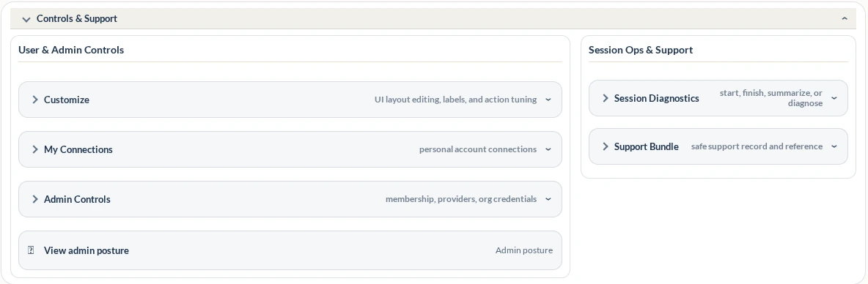Click 'start, finish, summarize, or diagnose' text
868x284 pixels.
pyautogui.click(x=770, y=98)
